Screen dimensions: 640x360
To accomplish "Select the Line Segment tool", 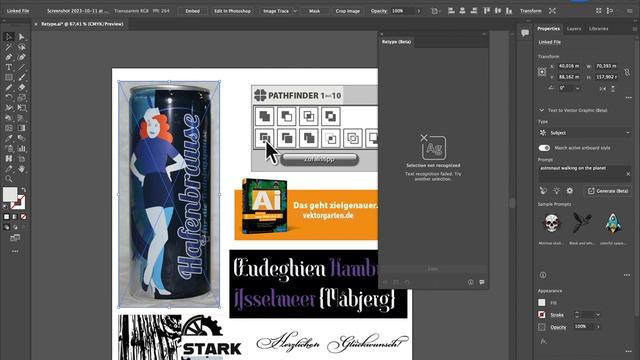I will pyautogui.click(x=22, y=67).
